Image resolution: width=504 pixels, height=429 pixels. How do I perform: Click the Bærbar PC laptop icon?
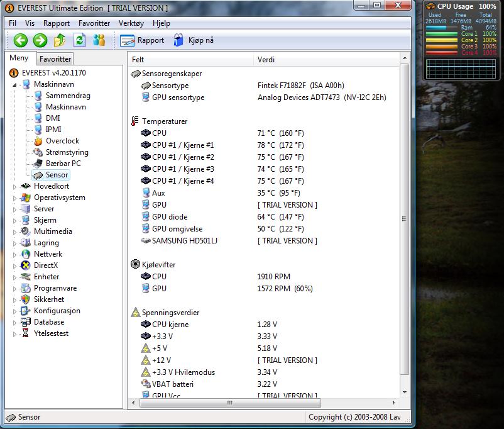tap(38, 164)
